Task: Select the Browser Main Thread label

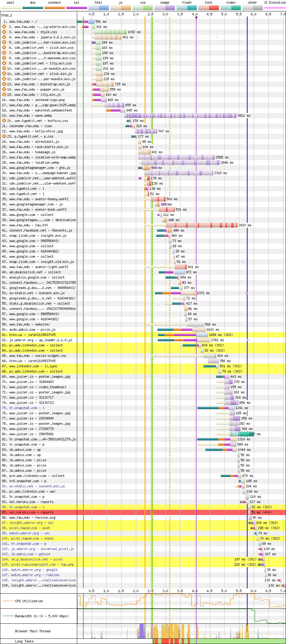Action: point(33,631)
